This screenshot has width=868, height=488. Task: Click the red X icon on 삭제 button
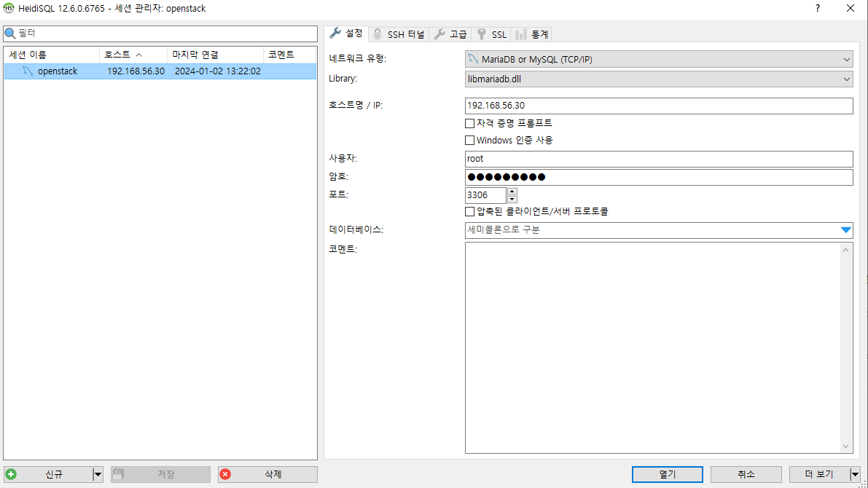tap(225, 474)
